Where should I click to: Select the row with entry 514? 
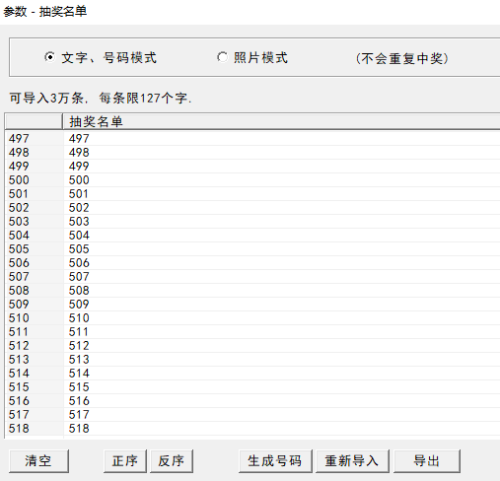252,373
